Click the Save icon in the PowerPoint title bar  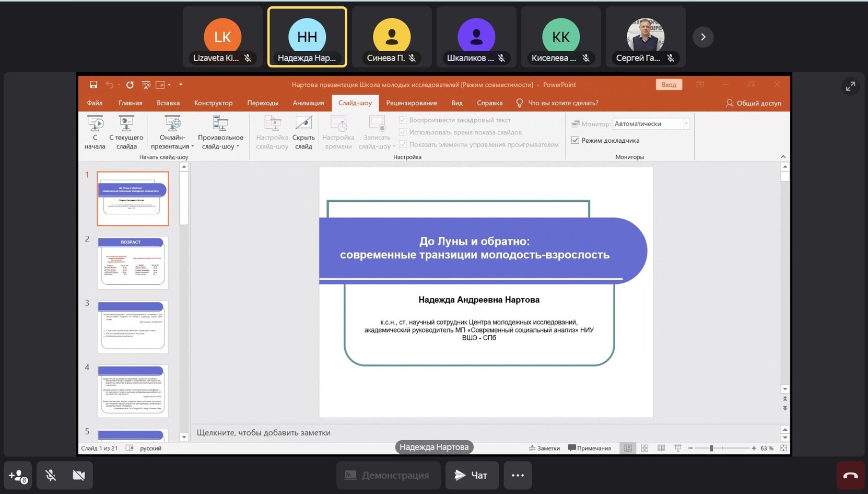(x=93, y=85)
